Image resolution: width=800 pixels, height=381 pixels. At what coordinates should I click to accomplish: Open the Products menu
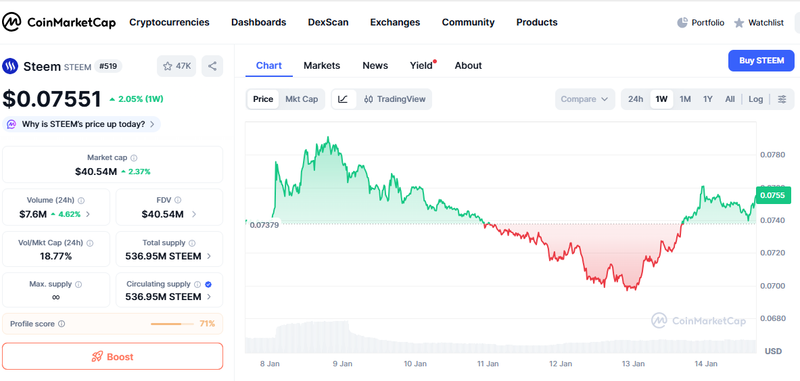pos(537,22)
